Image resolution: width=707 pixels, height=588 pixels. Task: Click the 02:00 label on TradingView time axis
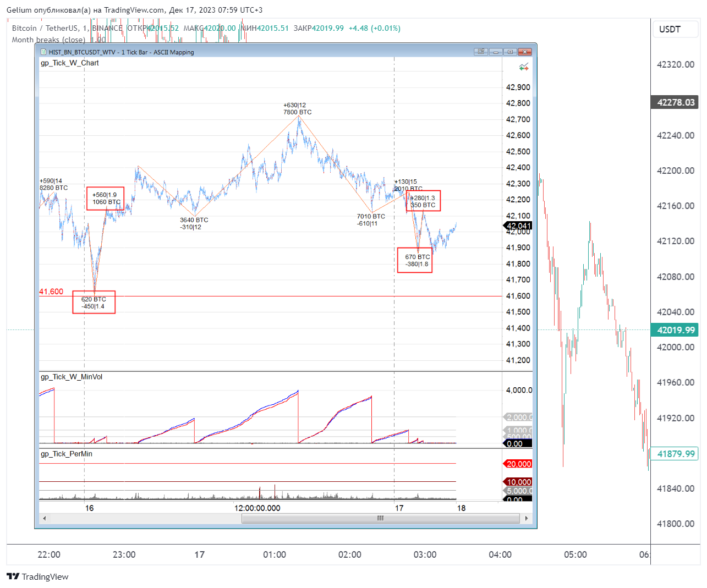[x=350, y=554]
